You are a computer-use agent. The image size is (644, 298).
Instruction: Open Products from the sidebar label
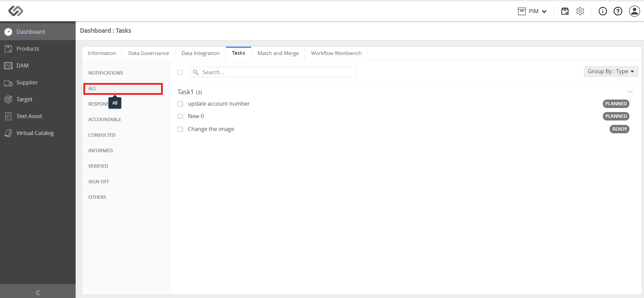click(x=28, y=49)
